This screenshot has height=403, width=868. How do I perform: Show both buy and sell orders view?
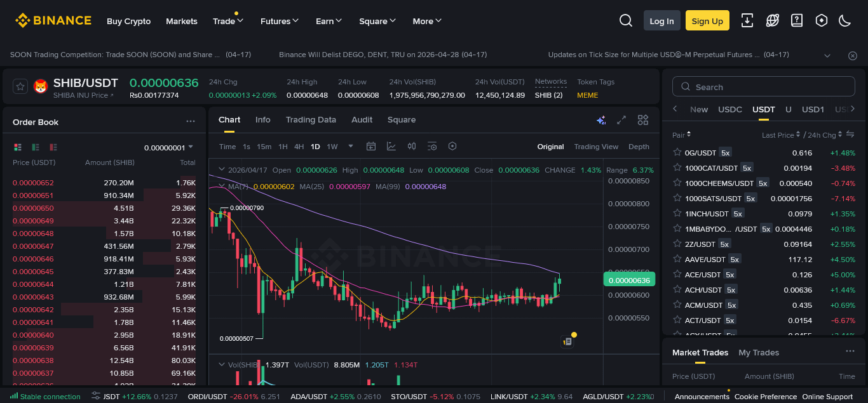pos(18,147)
